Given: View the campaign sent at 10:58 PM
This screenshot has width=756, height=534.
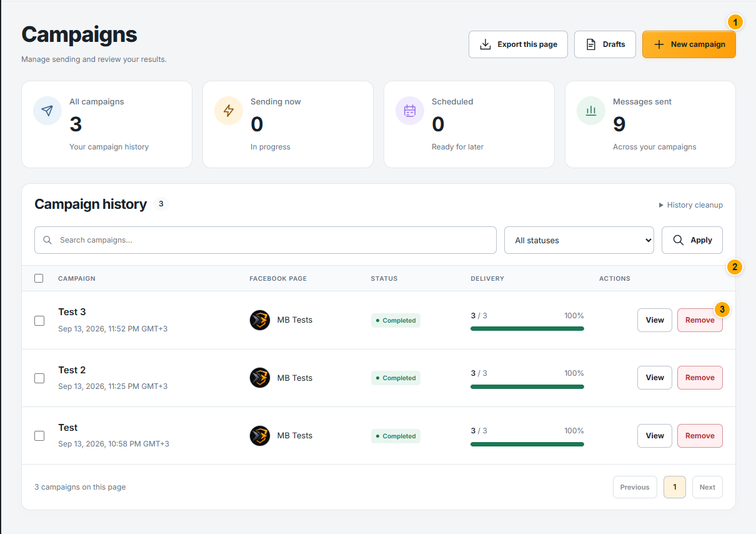Looking at the screenshot, I should click(x=655, y=436).
